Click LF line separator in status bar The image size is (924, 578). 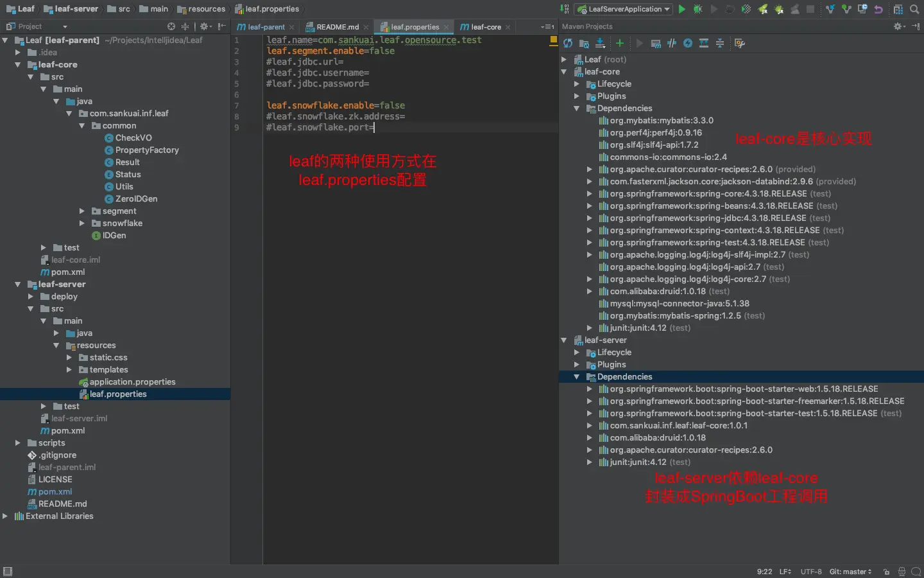pos(785,572)
